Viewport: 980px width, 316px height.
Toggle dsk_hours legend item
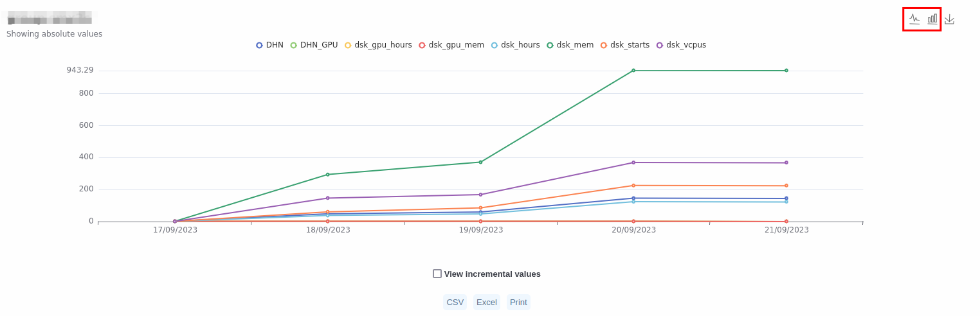516,45
